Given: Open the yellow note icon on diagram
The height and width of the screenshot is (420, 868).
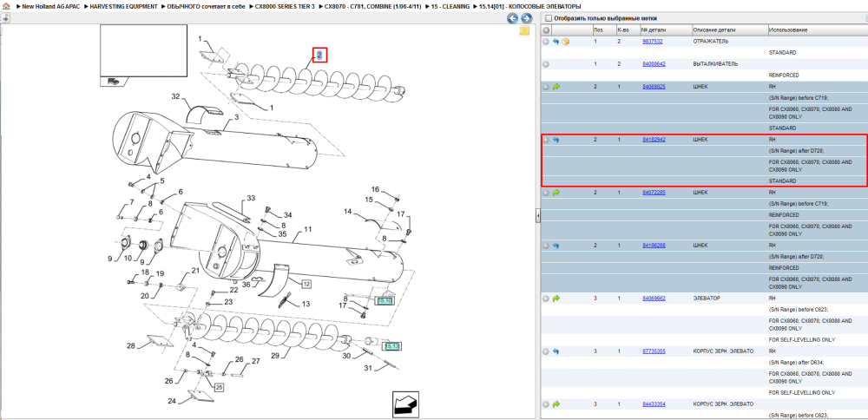Looking at the screenshot, I should tap(524, 30).
